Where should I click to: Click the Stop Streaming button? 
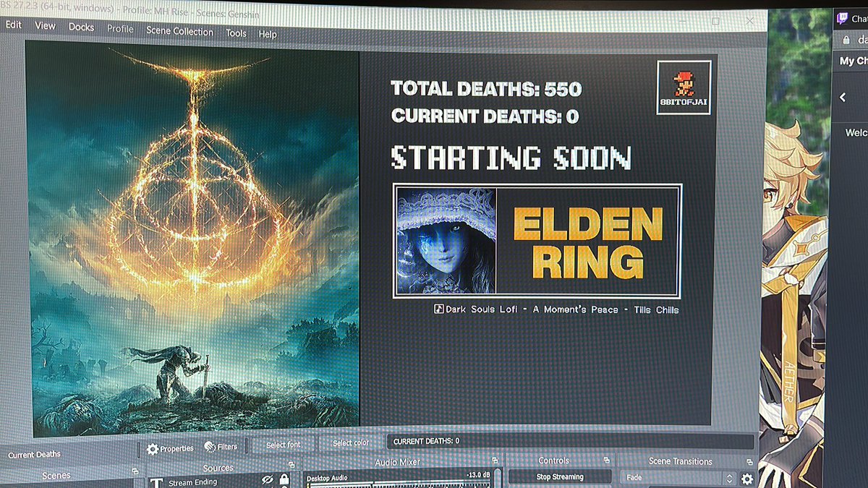tap(559, 476)
